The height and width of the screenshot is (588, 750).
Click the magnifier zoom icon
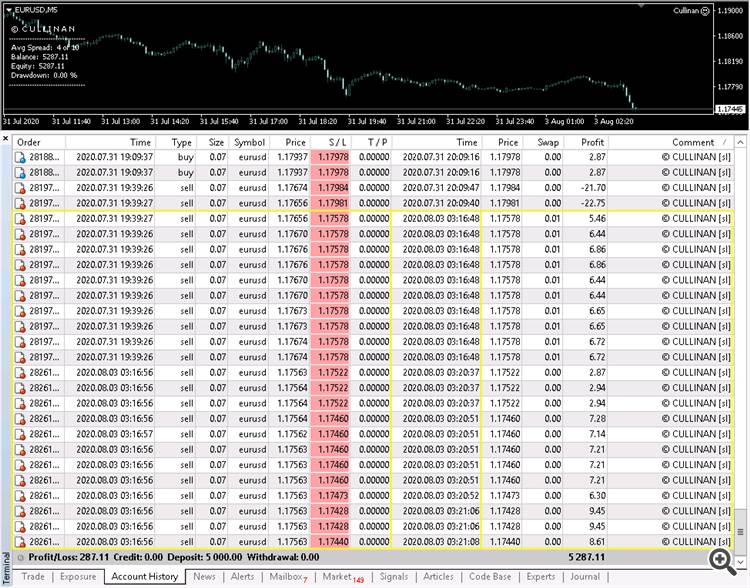tap(722, 562)
